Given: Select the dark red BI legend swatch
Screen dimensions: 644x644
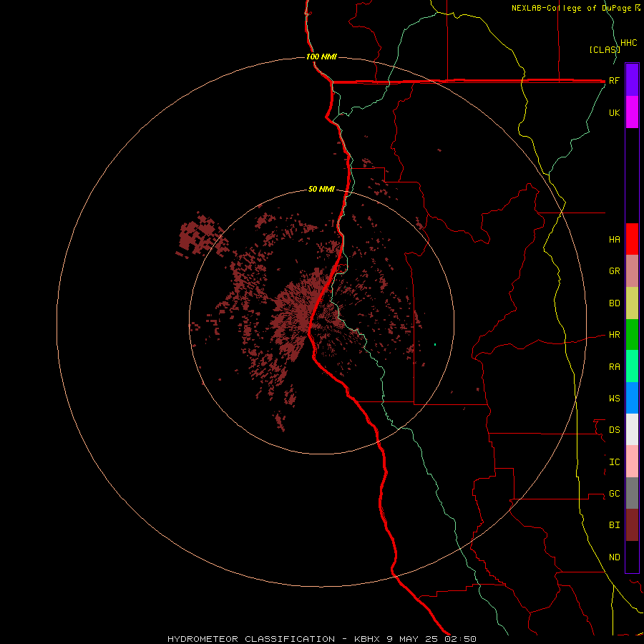Looking at the screenshot, I should 632,525.
